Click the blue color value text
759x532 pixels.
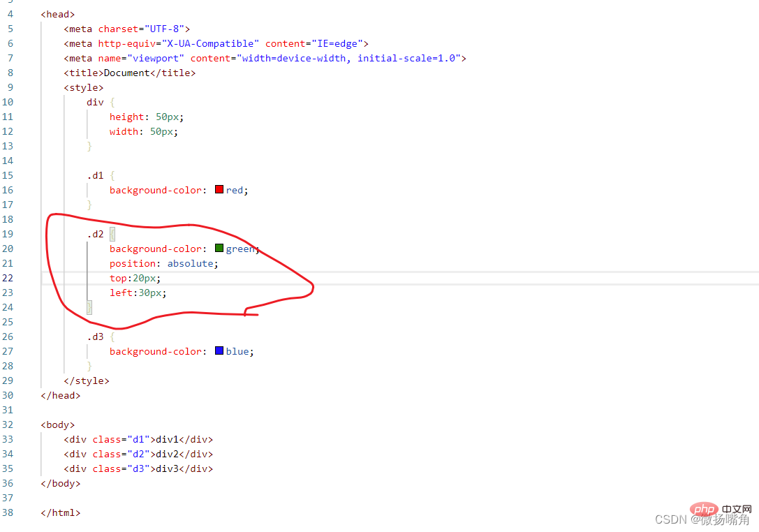click(x=237, y=351)
